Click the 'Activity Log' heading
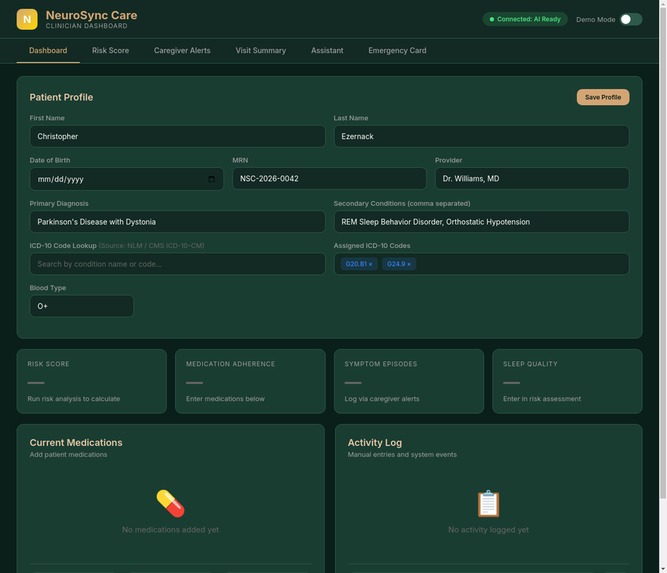 click(x=375, y=443)
